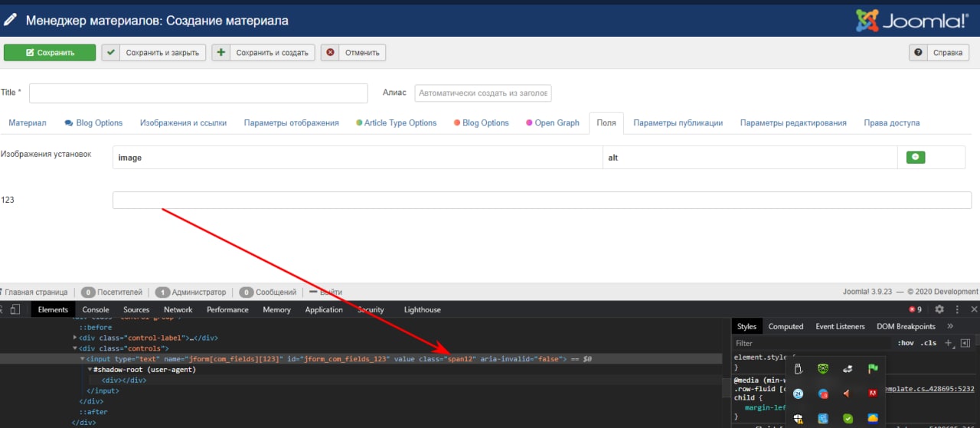Focus the 123 custom field input

541,200
